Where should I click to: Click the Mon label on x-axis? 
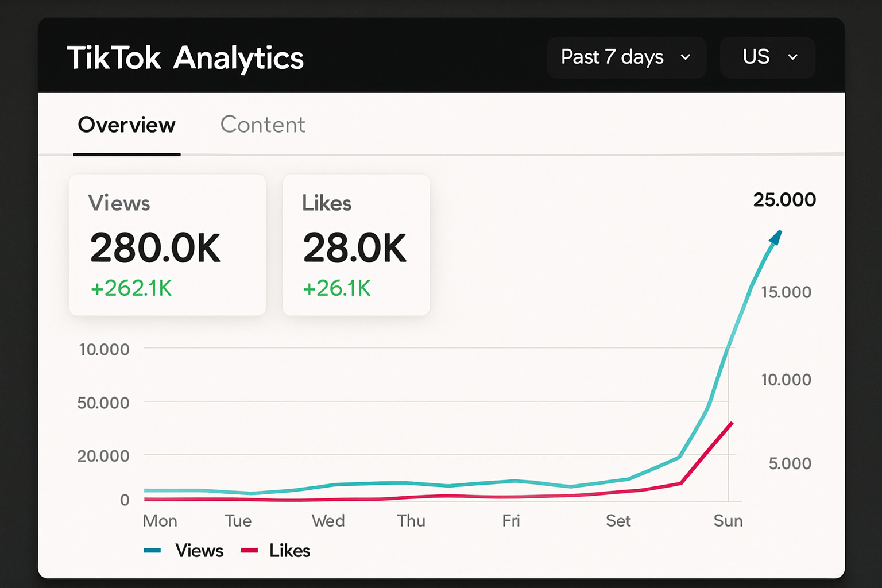click(159, 521)
